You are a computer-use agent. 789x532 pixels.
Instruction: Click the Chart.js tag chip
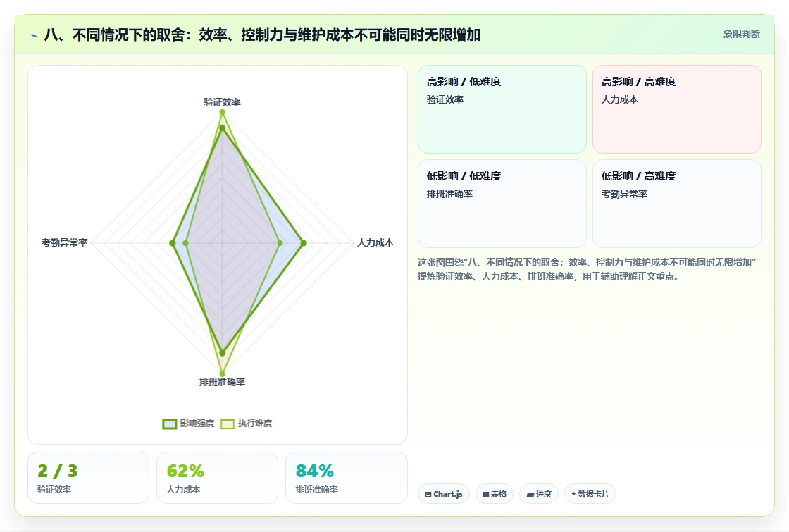[444, 494]
